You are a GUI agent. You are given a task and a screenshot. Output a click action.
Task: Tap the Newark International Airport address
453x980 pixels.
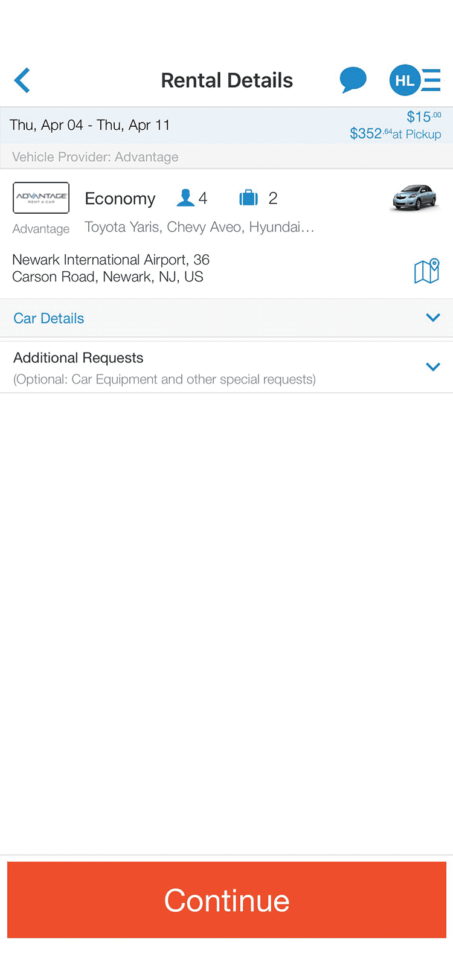click(111, 268)
